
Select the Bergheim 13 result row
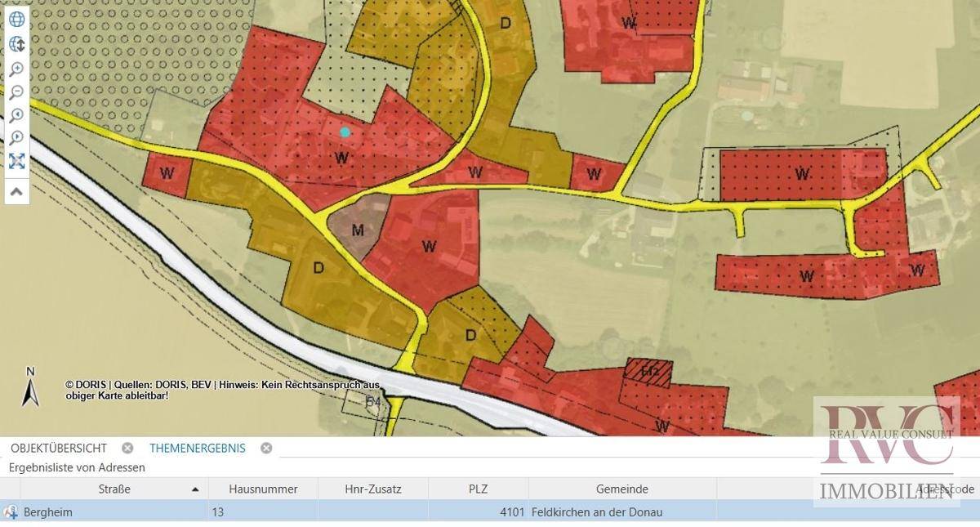point(490,511)
